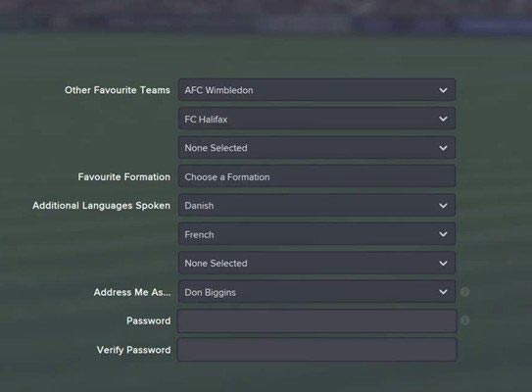Click chevron arrow on AFC Wimbledon dropdown
The height and width of the screenshot is (392, 532).
click(443, 90)
